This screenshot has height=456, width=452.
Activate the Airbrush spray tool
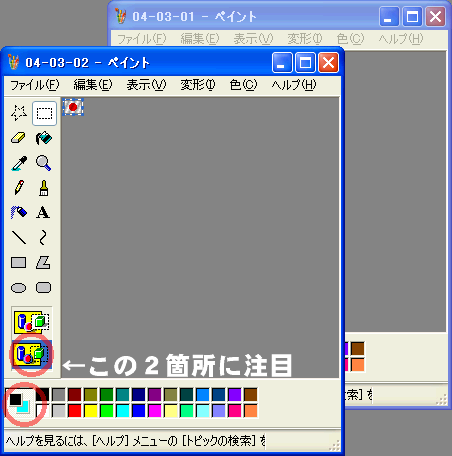pyautogui.click(x=19, y=212)
